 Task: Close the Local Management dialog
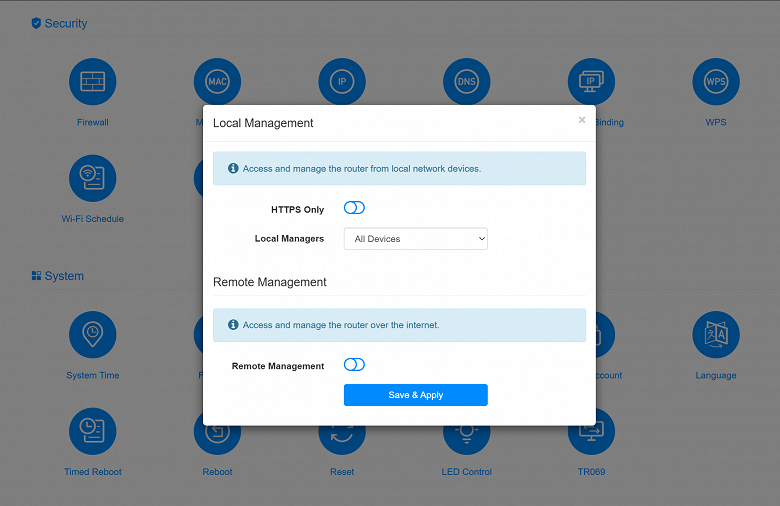tap(582, 120)
